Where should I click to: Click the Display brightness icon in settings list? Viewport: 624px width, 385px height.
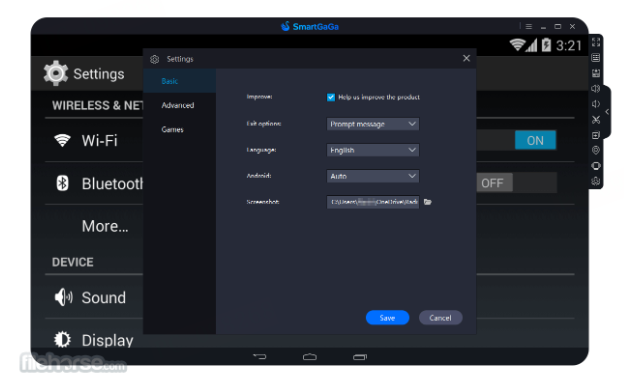[62, 340]
